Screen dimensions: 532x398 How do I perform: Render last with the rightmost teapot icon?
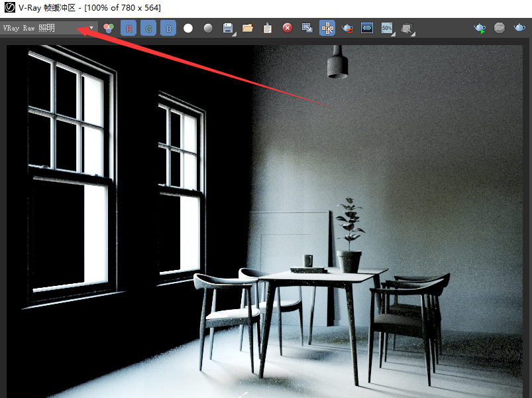(519, 27)
